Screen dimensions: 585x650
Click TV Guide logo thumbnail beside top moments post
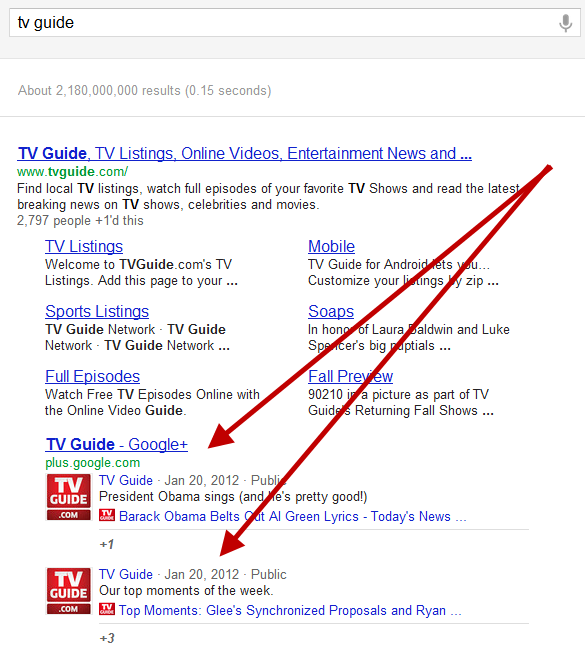coord(68,591)
